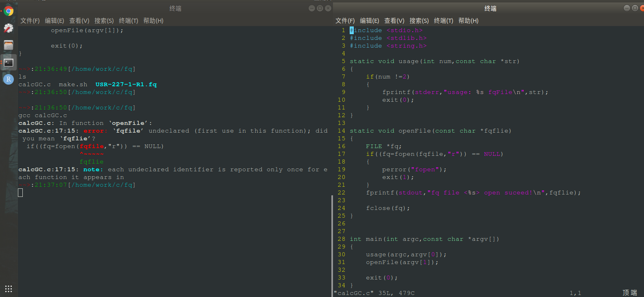Click the 21:37:07 prompt line

tap(77, 185)
